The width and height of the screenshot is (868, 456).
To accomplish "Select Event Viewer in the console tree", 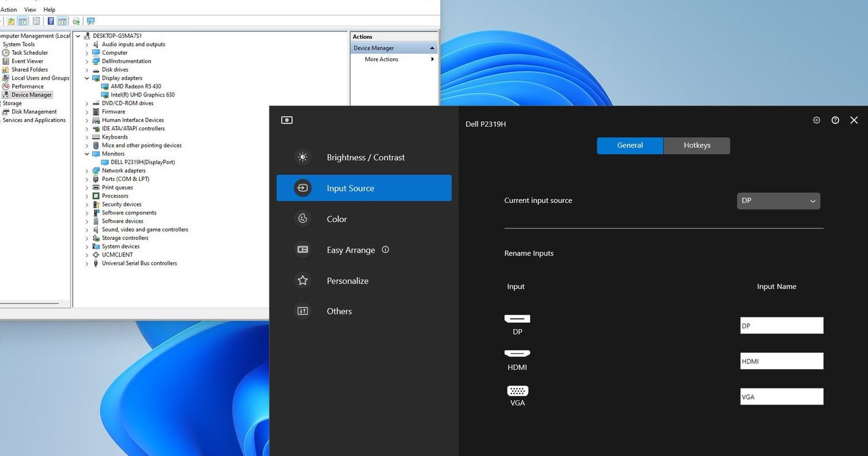I will (27, 61).
